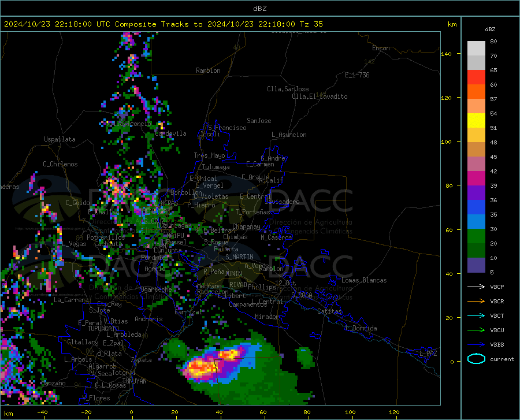Click the L_PAZ place label
The width and height of the screenshot is (520, 420).
click(428, 354)
